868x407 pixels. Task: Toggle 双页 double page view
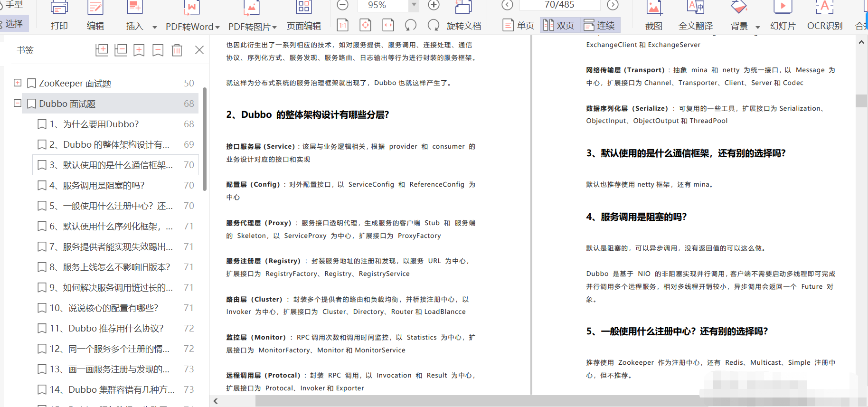(x=558, y=25)
